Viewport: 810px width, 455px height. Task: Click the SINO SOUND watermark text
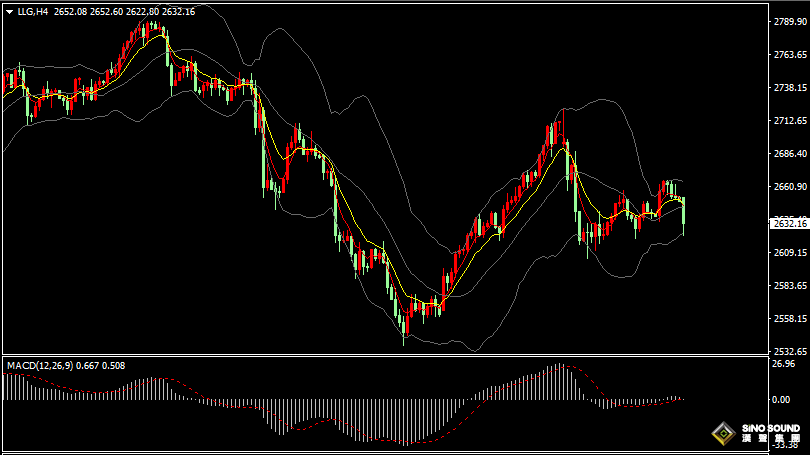771,429
